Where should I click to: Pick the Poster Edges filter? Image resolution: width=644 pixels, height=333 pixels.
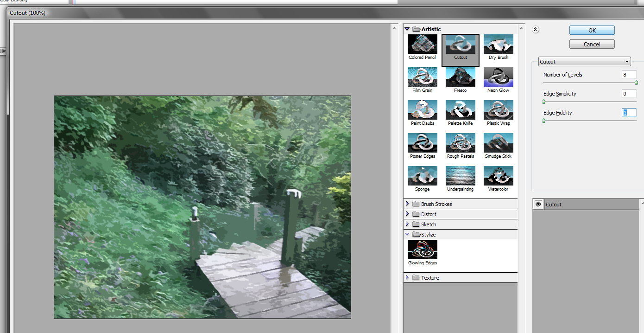click(x=422, y=143)
